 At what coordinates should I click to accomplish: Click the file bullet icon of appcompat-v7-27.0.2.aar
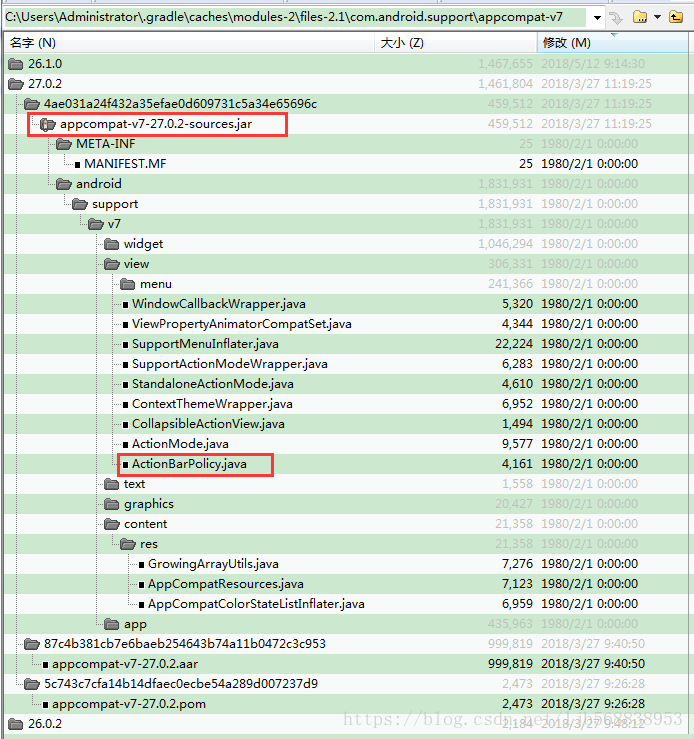click(45, 665)
